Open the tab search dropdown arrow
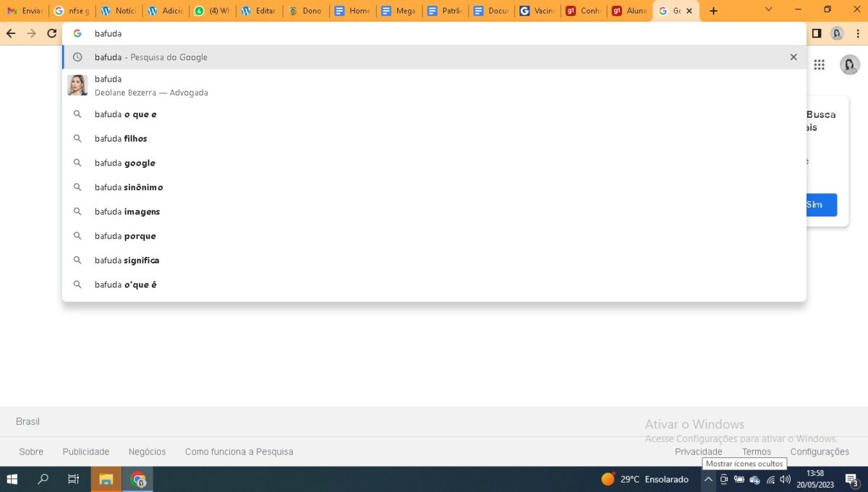Image resolution: width=868 pixels, height=492 pixels. (x=768, y=9)
